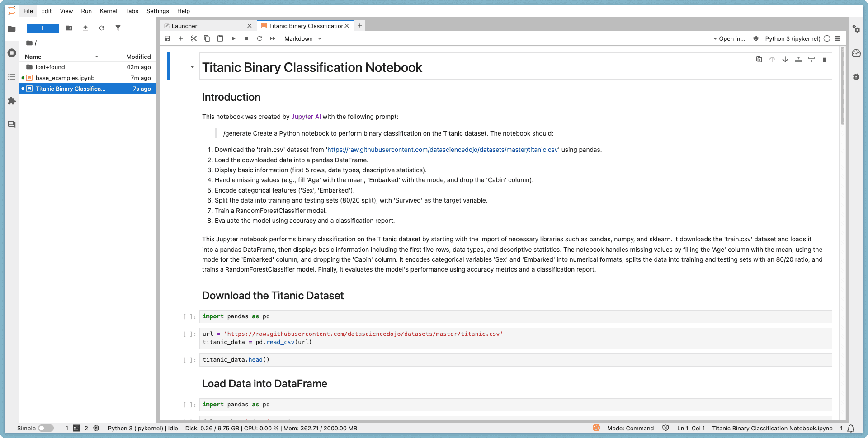Create a new folder in file browser
Image resolution: width=868 pixels, height=438 pixels.
click(x=69, y=28)
